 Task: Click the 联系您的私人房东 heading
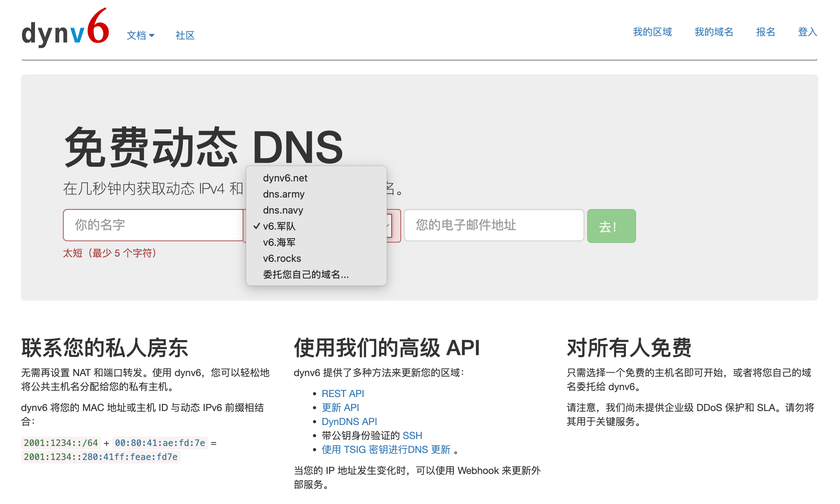[x=105, y=348]
